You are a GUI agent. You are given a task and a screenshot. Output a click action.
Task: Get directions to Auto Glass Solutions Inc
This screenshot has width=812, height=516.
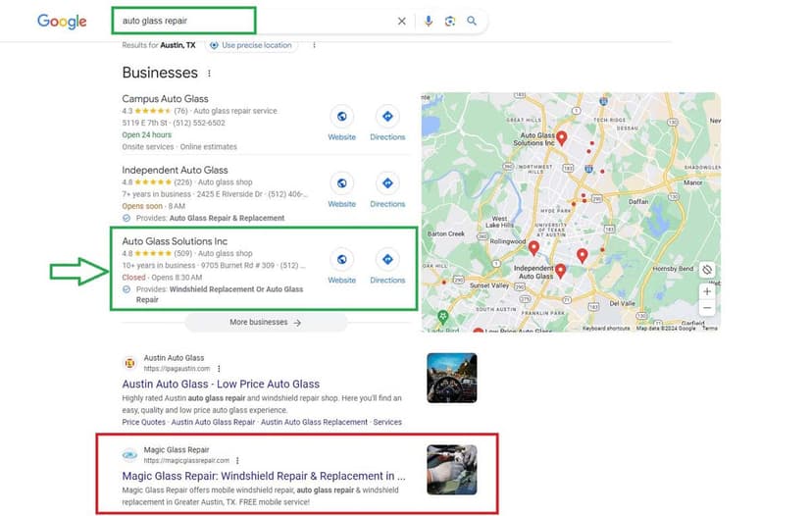387,260
